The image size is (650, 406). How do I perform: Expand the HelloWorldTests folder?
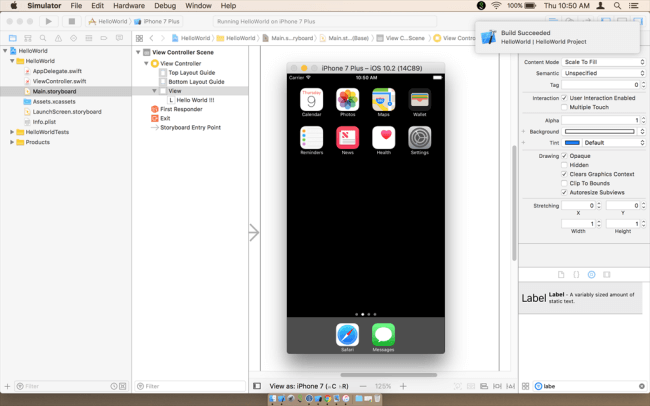[x=12, y=132]
